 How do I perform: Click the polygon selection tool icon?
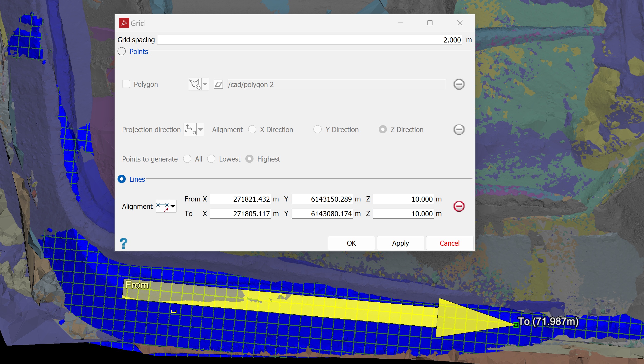pos(195,84)
